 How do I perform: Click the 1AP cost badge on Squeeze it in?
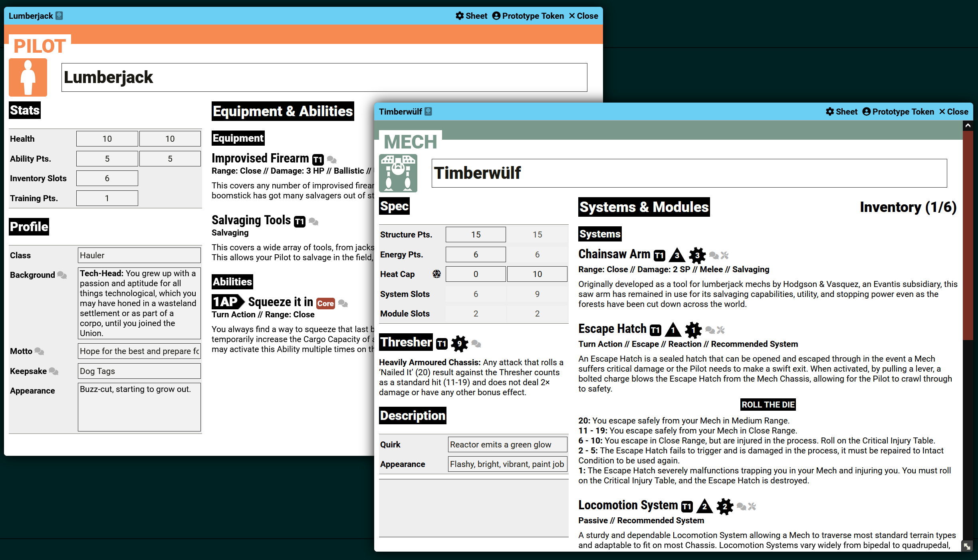228,302
